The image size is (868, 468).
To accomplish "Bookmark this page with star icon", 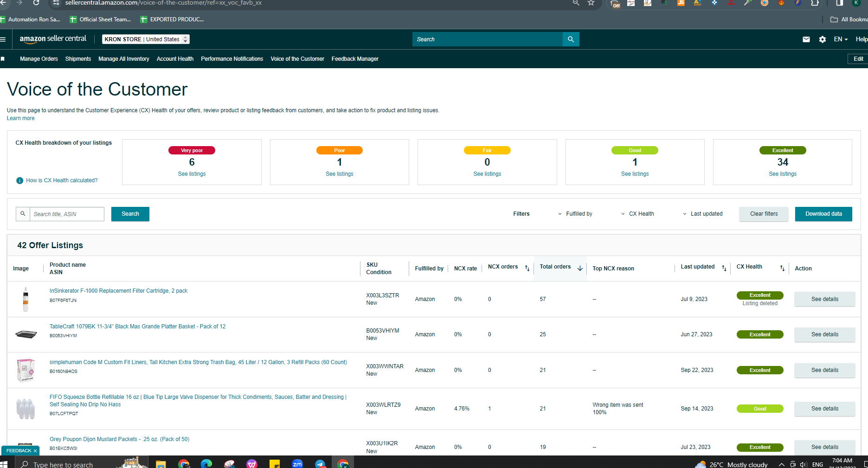I will [591, 3].
